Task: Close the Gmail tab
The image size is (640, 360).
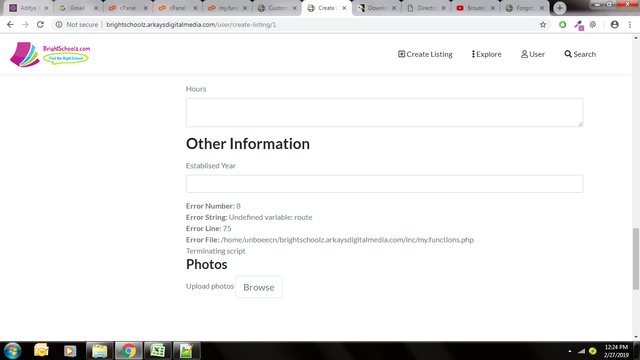Action: click(x=96, y=8)
